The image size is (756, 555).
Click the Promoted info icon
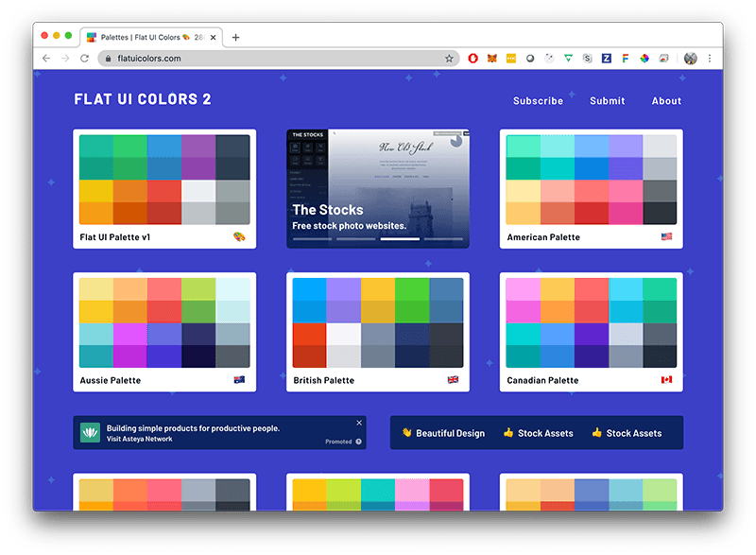(x=359, y=442)
